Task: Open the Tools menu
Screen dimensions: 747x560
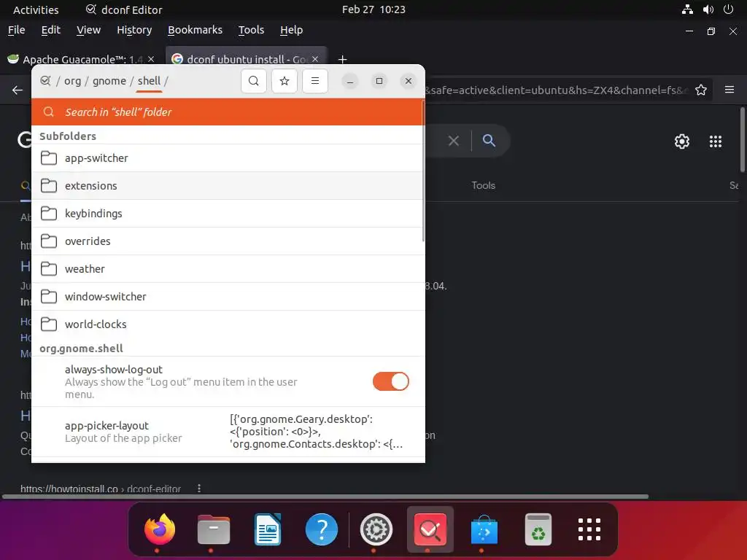Action: [251, 30]
